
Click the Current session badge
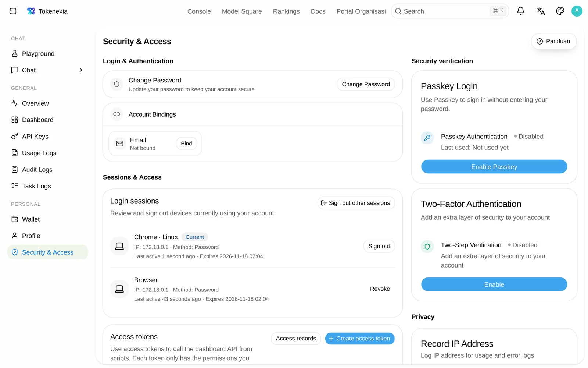tap(195, 237)
